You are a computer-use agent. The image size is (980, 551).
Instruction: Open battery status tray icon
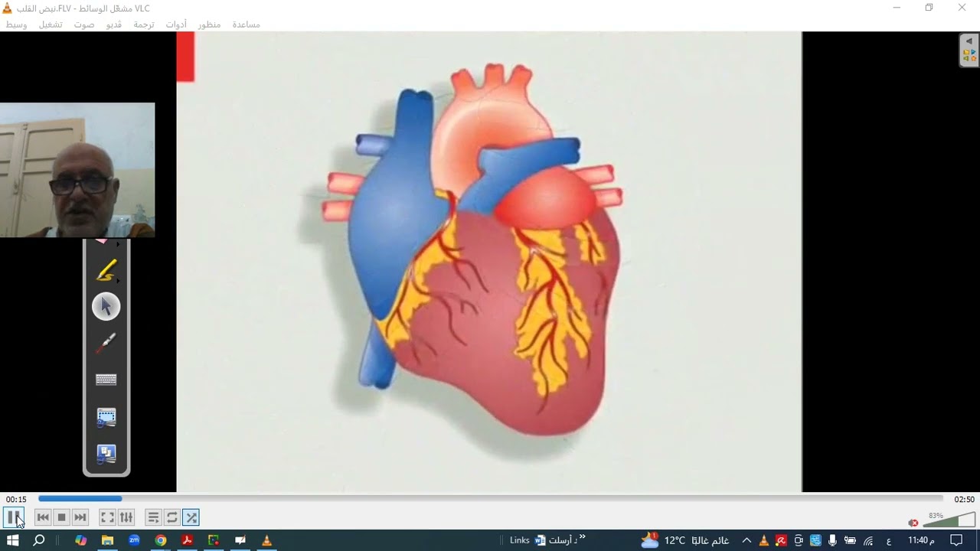tap(850, 540)
